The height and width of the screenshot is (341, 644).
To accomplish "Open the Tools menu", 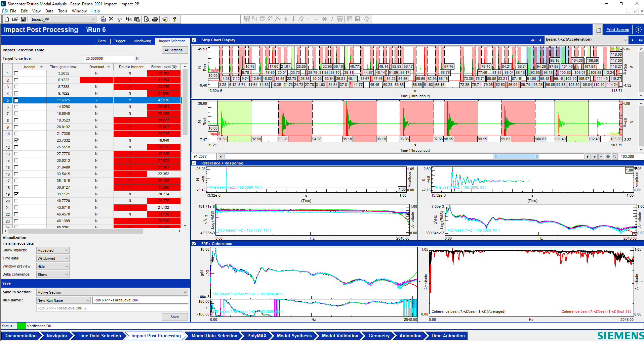I will point(63,11).
